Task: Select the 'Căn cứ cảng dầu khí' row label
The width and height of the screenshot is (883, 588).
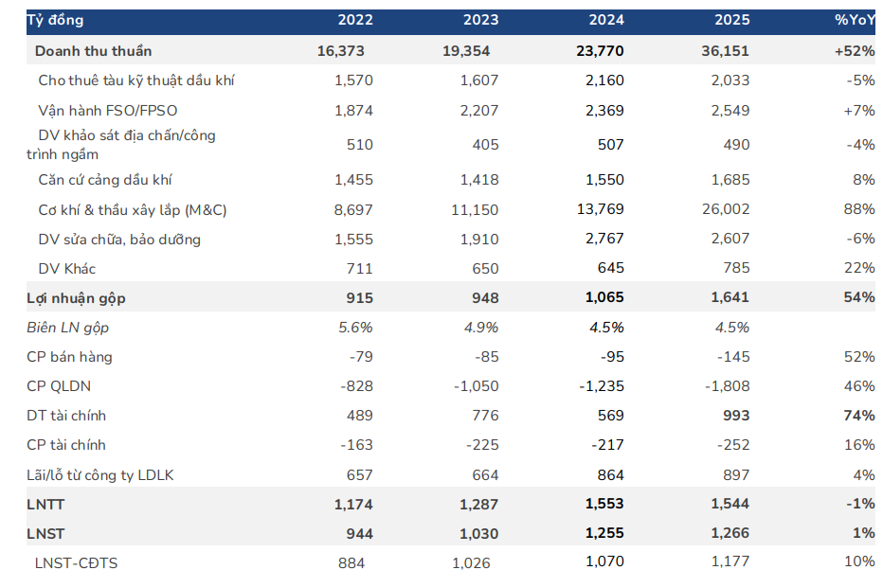Action: [105, 180]
